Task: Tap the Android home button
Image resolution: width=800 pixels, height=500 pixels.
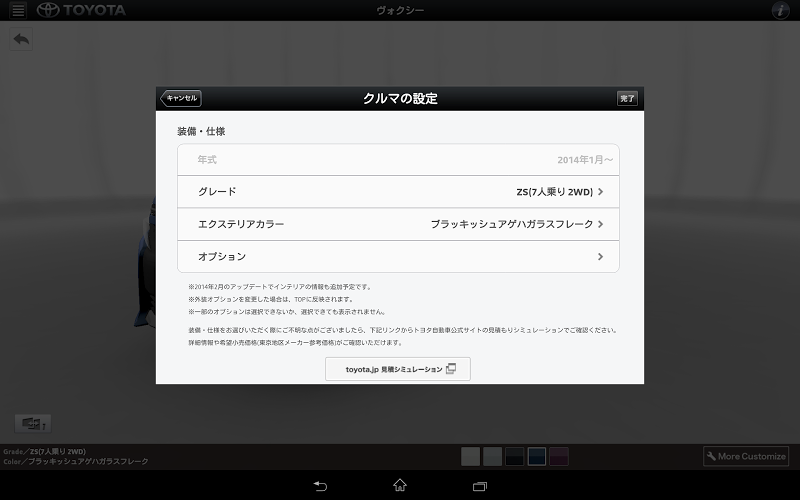Action: (x=400, y=485)
